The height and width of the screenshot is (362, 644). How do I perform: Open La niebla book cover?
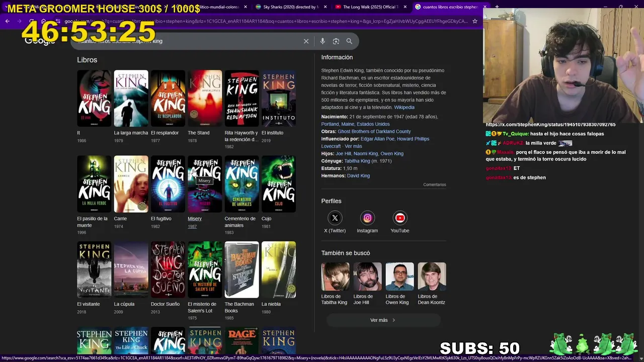tap(279, 269)
